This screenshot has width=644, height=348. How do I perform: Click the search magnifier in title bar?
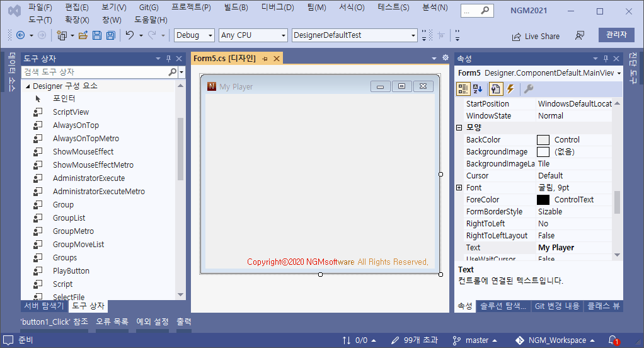pyautogui.click(x=485, y=10)
